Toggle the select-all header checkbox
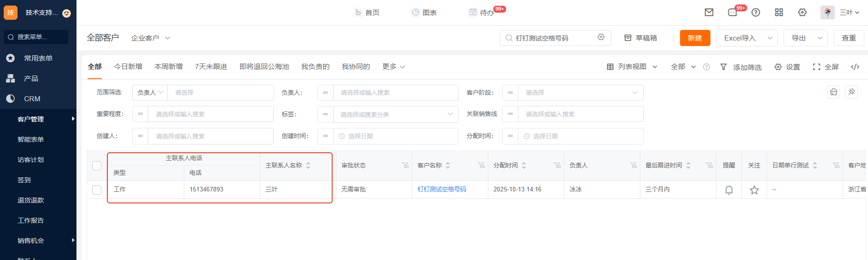Image resolution: width=868 pixels, height=260 pixels. (x=97, y=166)
